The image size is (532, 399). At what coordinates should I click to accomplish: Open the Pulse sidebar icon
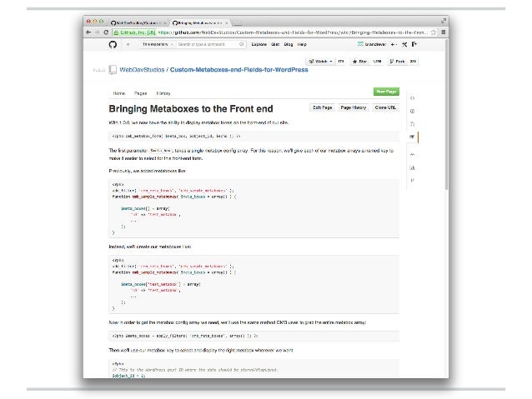[412, 155]
